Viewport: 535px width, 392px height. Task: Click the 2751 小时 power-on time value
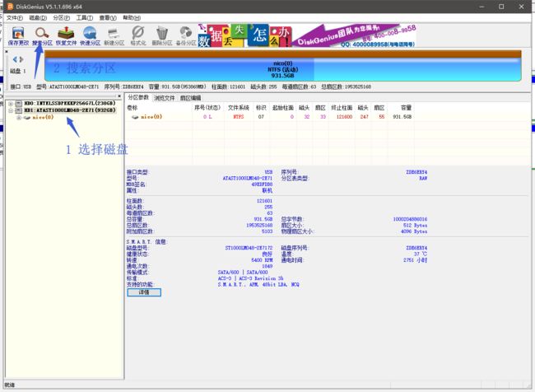coord(415,260)
